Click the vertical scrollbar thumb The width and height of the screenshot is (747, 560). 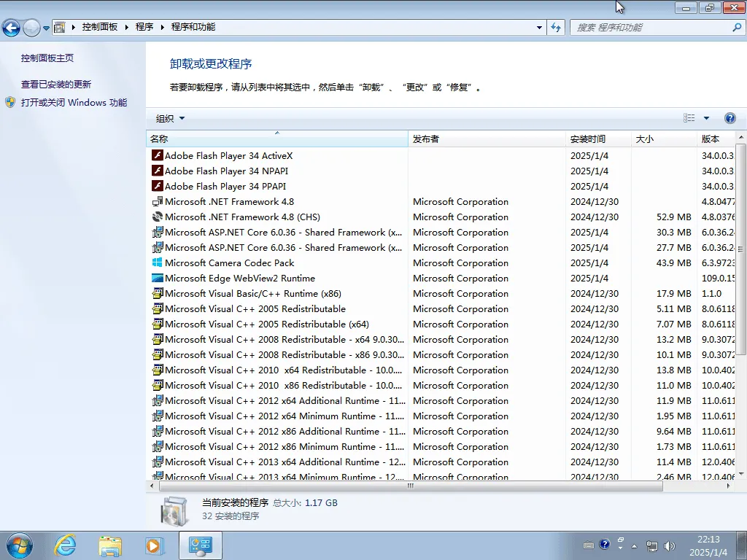741,249
